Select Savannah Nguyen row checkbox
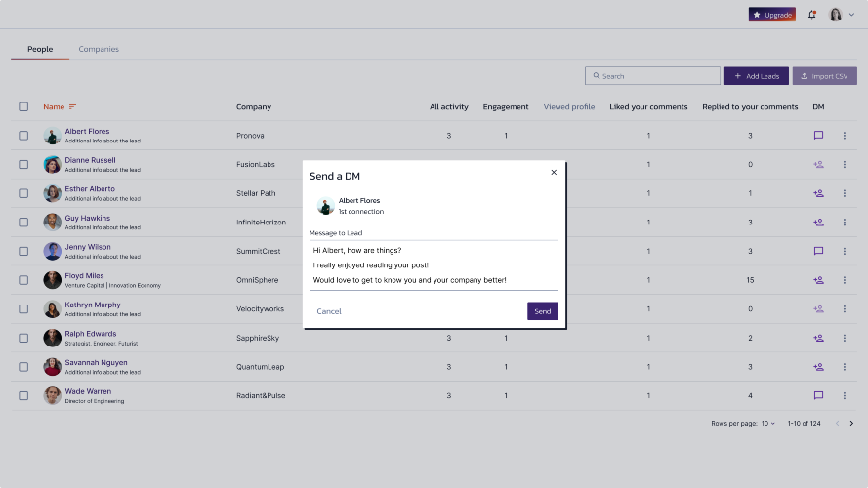Viewport: 868px width, 488px height. [23, 367]
